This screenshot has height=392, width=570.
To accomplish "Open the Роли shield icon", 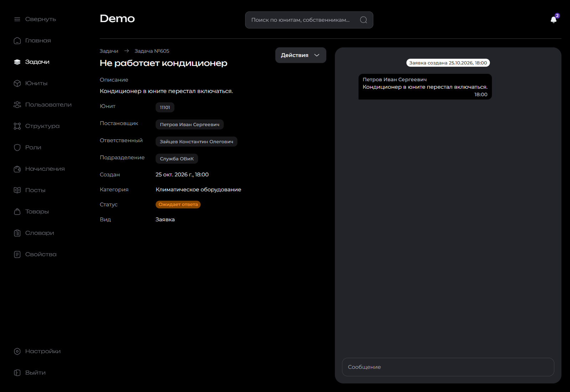I will point(17,148).
